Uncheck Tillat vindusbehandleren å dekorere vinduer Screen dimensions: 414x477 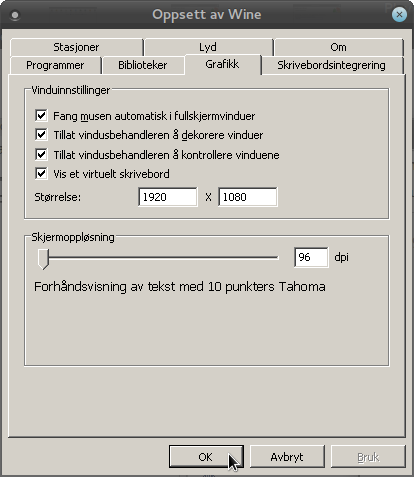coord(41,135)
